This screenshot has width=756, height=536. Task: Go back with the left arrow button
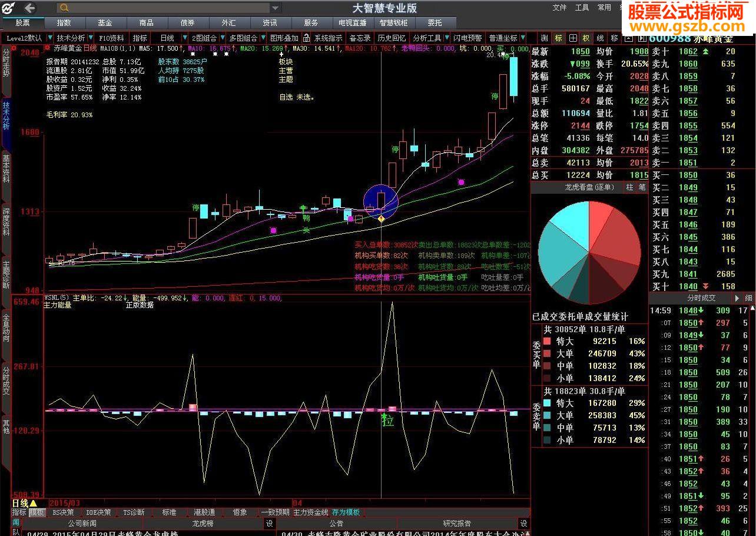pyautogui.click(x=29, y=8)
